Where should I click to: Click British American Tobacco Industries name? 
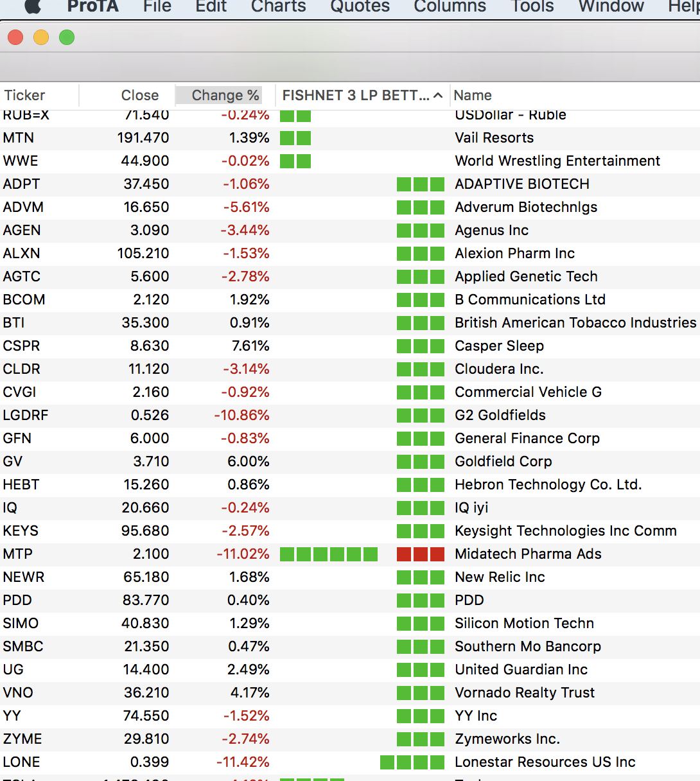tap(575, 322)
